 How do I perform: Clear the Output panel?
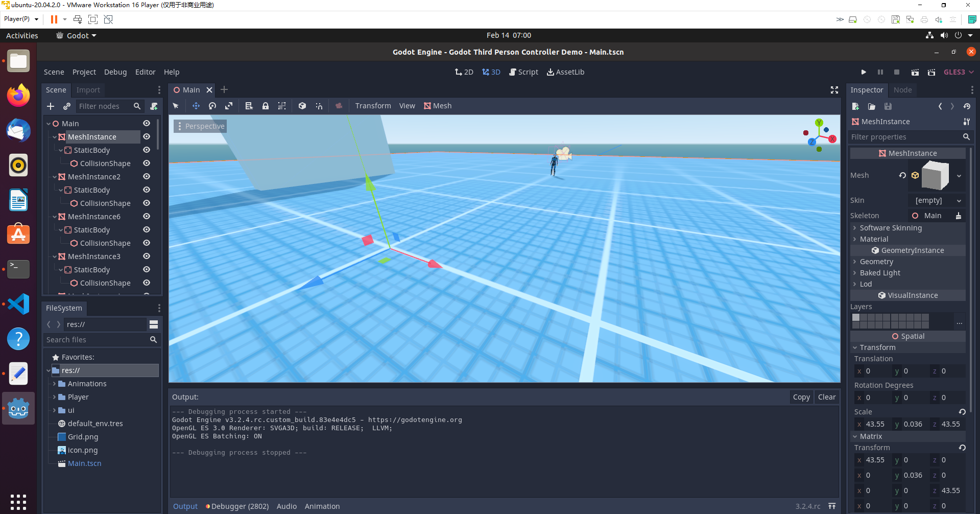826,396
